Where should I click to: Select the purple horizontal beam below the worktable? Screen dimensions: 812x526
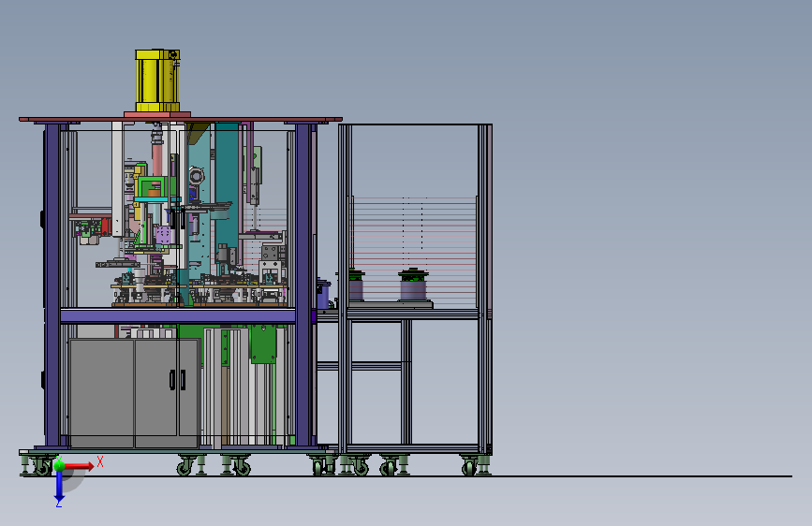(178, 315)
